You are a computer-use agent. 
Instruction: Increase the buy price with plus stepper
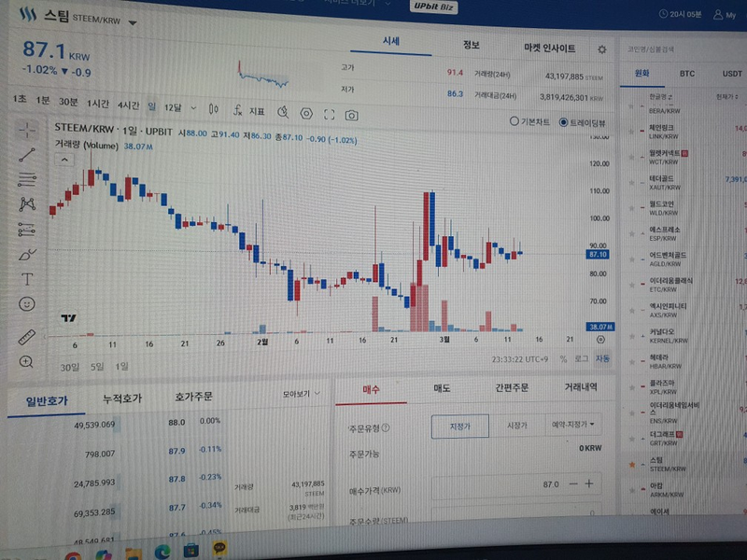click(x=589, y=483)
